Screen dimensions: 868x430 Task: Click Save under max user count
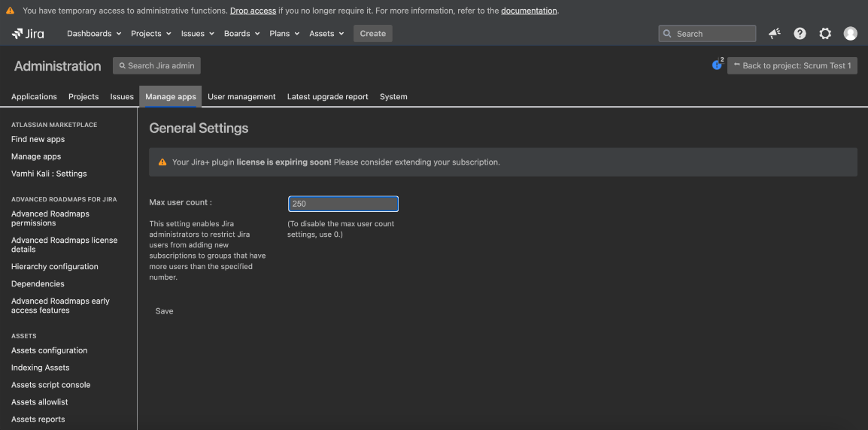click(164, 310)
